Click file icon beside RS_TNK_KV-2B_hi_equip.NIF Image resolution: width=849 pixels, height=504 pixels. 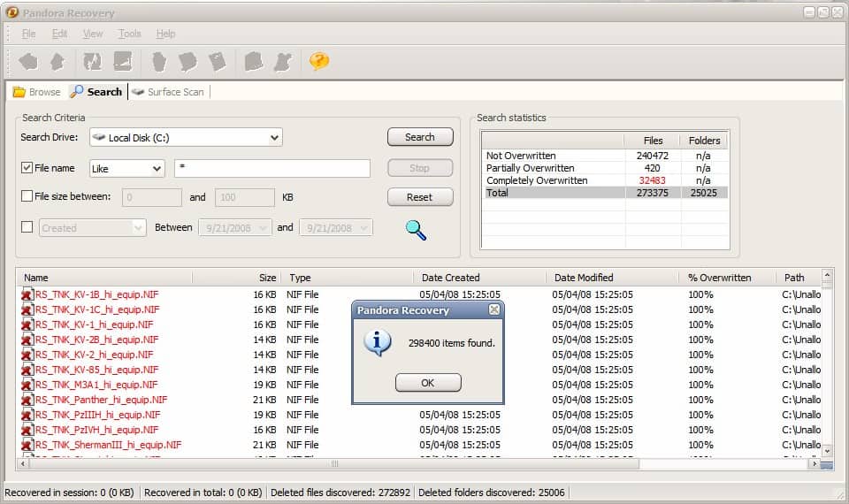click(x=27, y=340)
